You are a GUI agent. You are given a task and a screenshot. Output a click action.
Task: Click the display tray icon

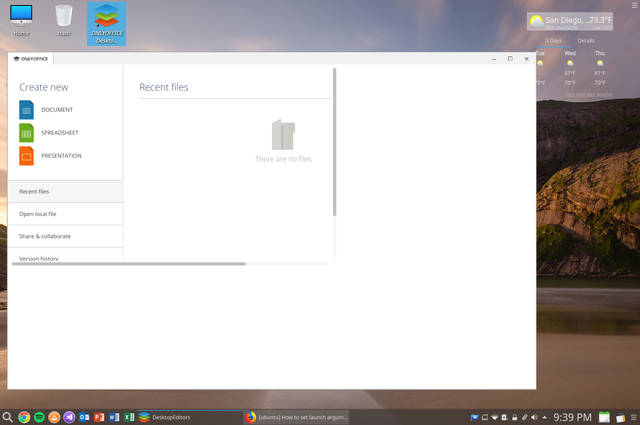485,417
